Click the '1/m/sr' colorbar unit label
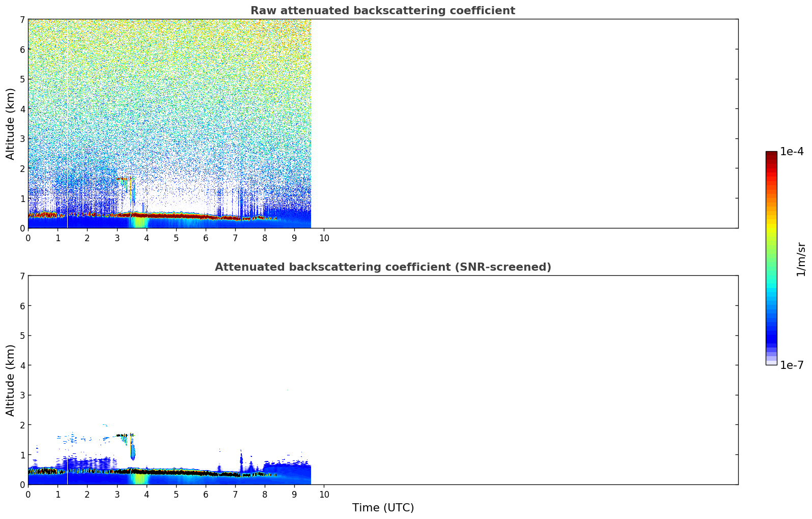 coord(801,259)
